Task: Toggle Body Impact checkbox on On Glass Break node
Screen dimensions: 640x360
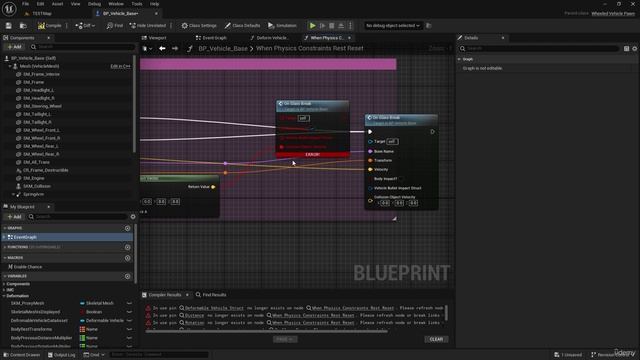Action: 401,179
